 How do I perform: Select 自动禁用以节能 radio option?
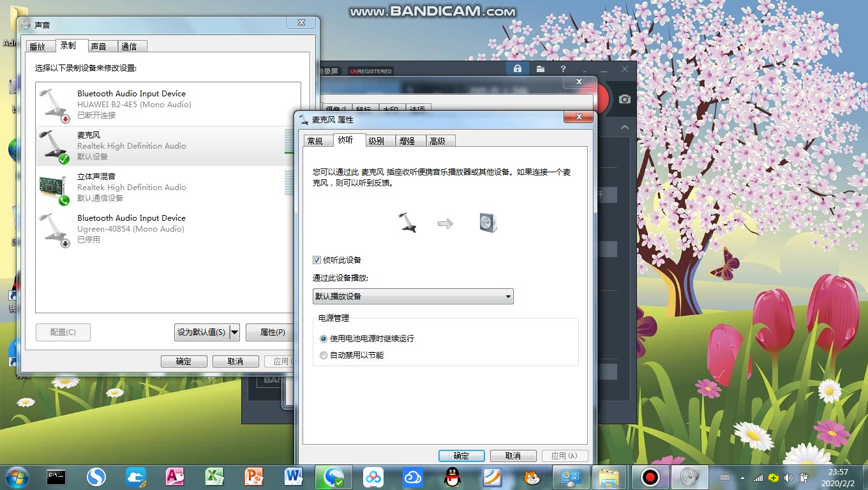coord(324,355)
